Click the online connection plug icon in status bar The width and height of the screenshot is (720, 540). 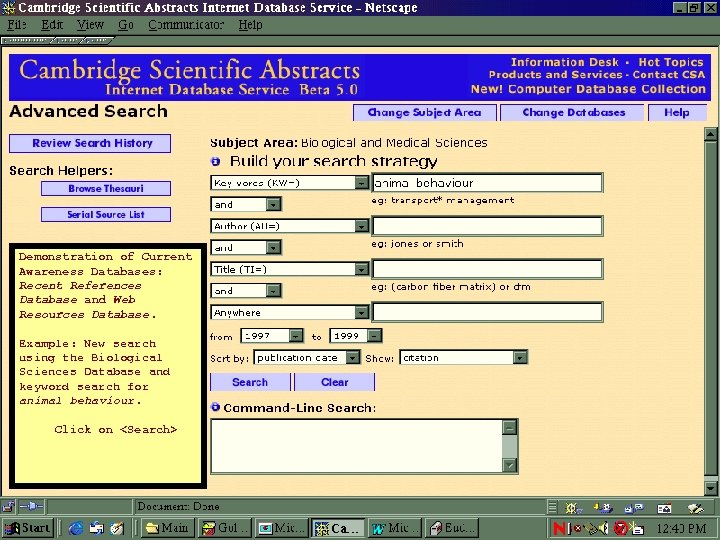pos(31,506)
